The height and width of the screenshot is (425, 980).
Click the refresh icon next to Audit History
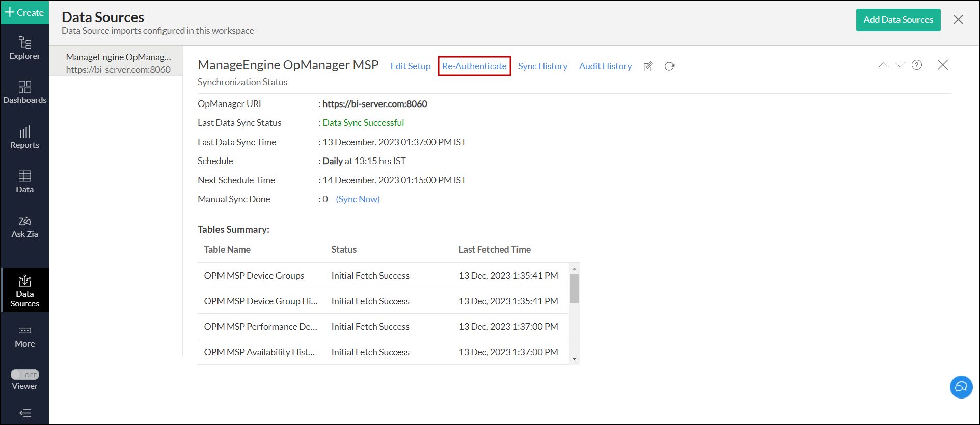pos(669,66)
